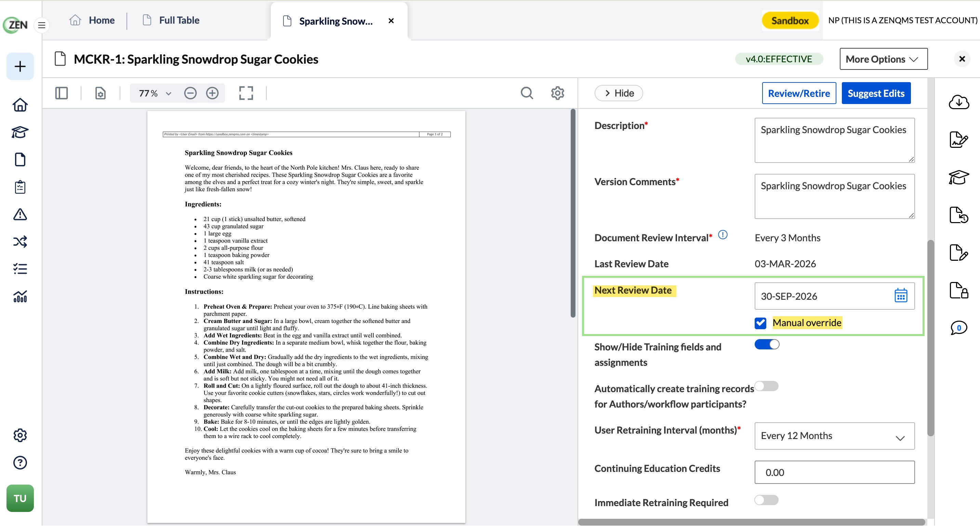Open the analytics chart sidebar icon

[x=20, y=296]
